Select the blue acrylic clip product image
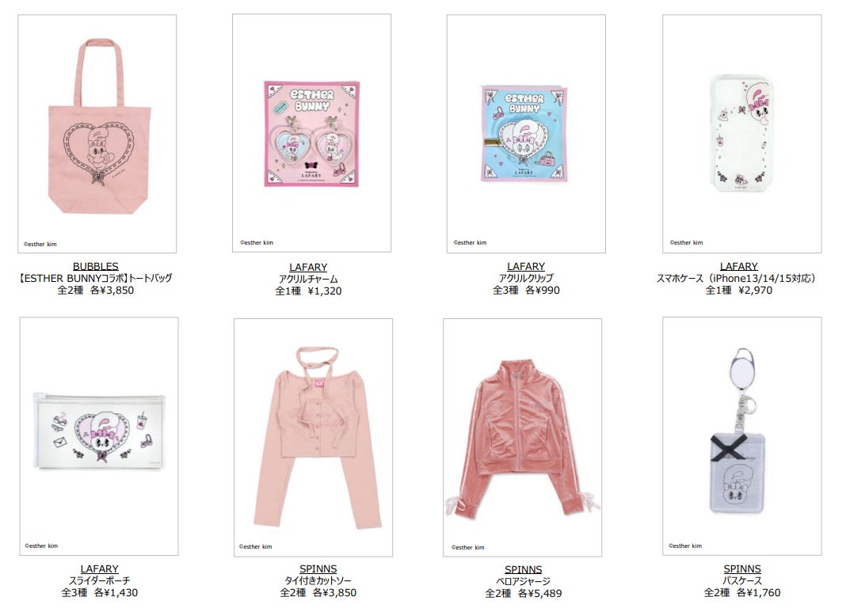Viewport: 850px width, 616px height. [526, 134]
